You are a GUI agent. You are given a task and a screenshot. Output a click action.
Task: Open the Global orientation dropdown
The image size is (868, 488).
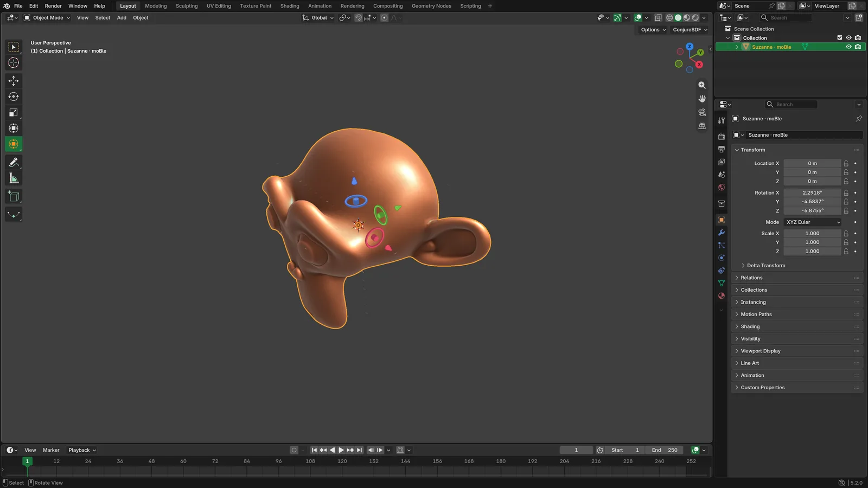[318, 17]
